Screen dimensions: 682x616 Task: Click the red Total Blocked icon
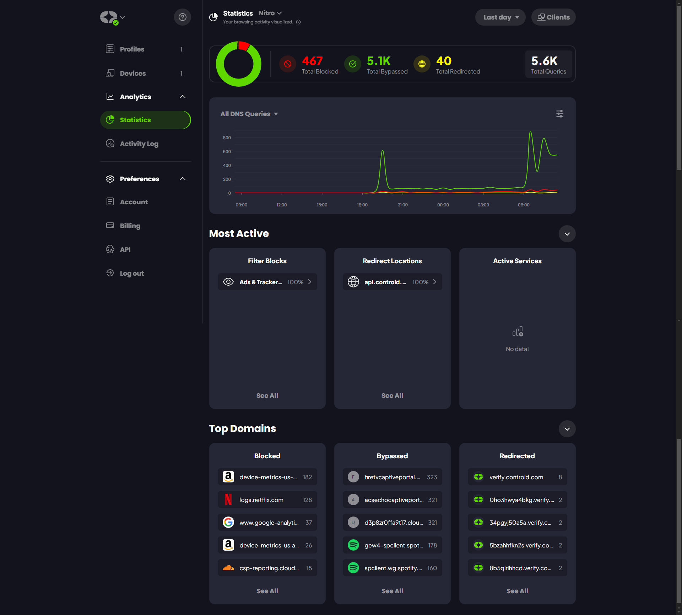click(287, 64)
